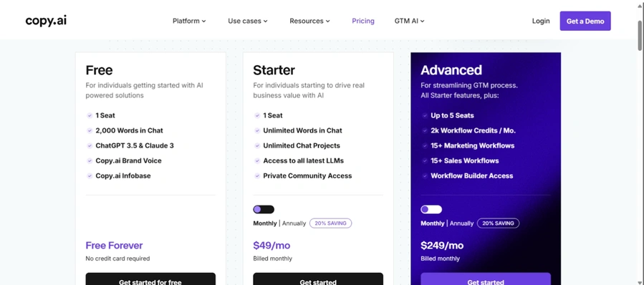The image size is (644, 285).
Task: Click checkmark icon beside Copy.ai Infobase
Action: pyautogui.click(x=90, y=175)
